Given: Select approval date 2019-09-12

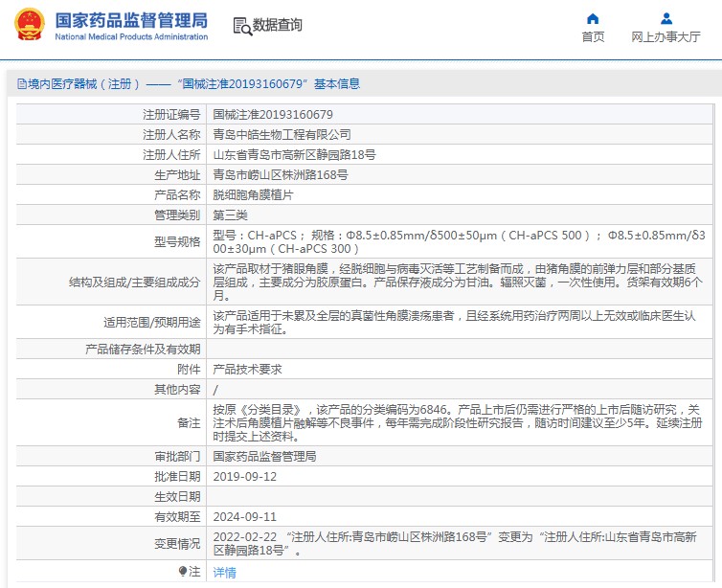Looking at the screenshot, I should [245, 477].
